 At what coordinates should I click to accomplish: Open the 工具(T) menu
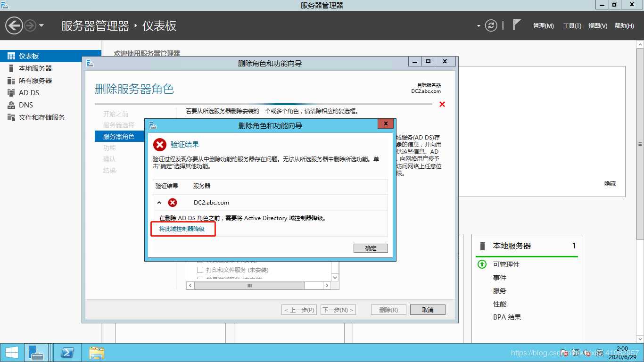coord(572,26)
